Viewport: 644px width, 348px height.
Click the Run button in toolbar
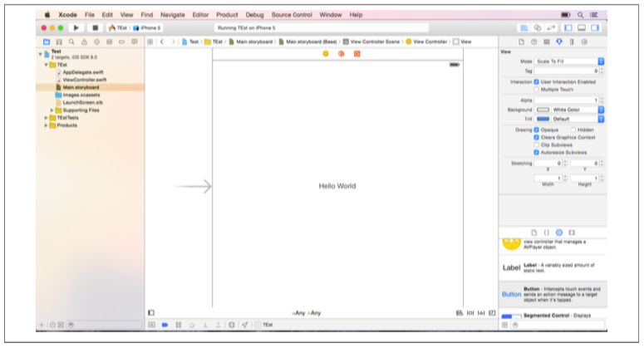[x=76, y=27]
